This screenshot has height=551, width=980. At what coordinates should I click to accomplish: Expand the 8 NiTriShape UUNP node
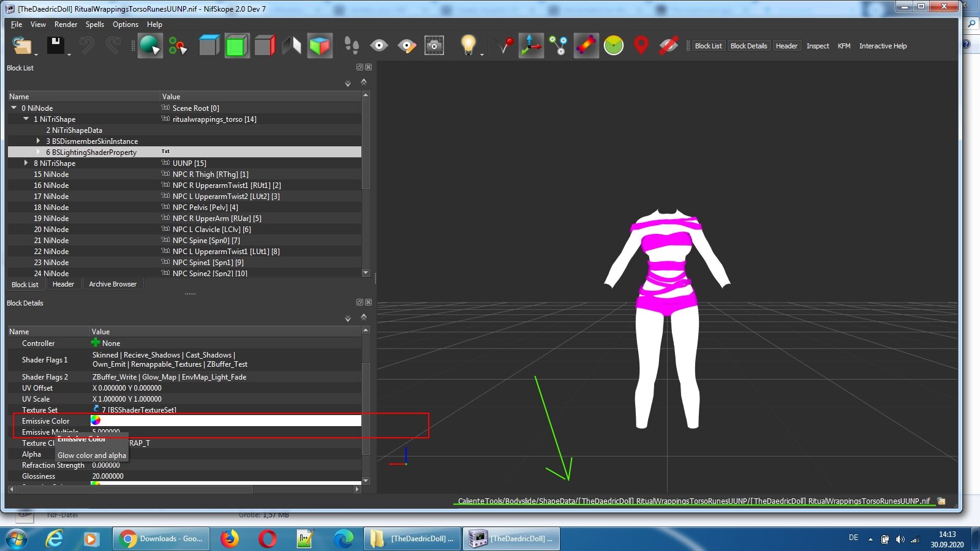(x=26, y=163)
